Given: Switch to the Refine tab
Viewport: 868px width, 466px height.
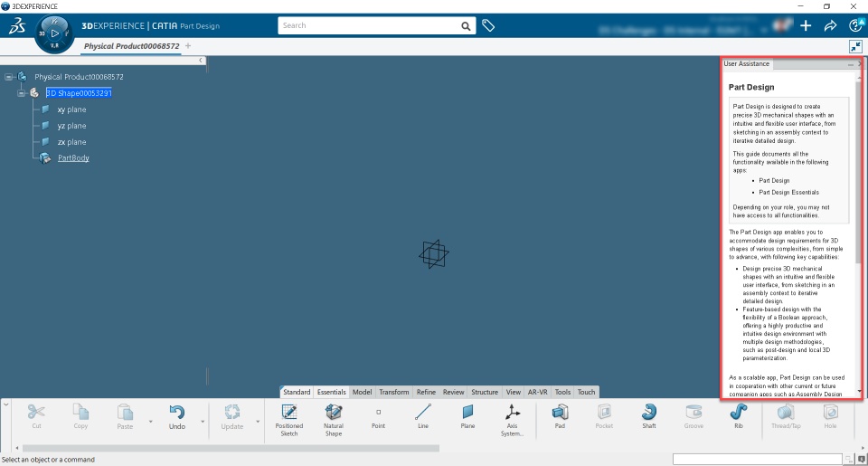Looking at the screenshot, I should (426, 392).
